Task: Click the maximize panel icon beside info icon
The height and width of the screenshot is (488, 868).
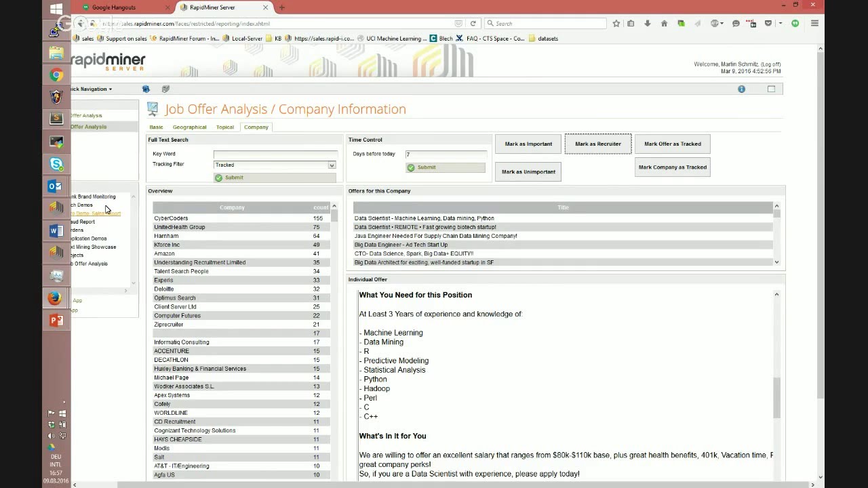Action: (771, 89)
